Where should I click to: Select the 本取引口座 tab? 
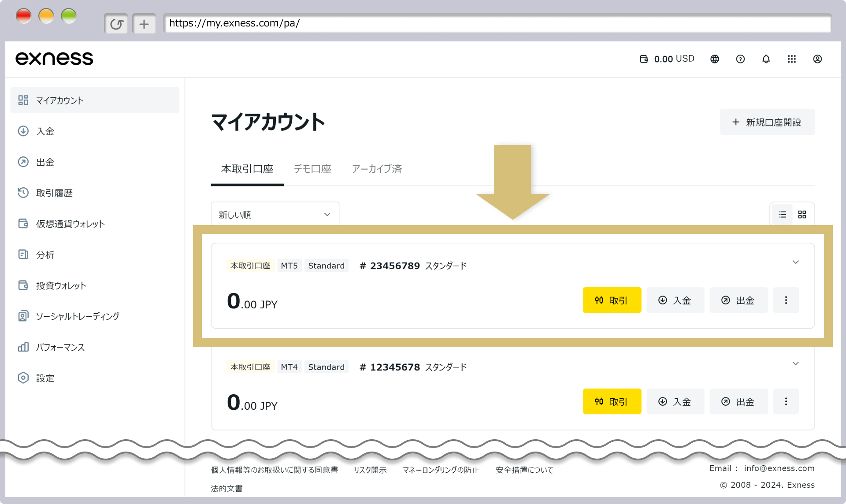click(x=247, y=169)
